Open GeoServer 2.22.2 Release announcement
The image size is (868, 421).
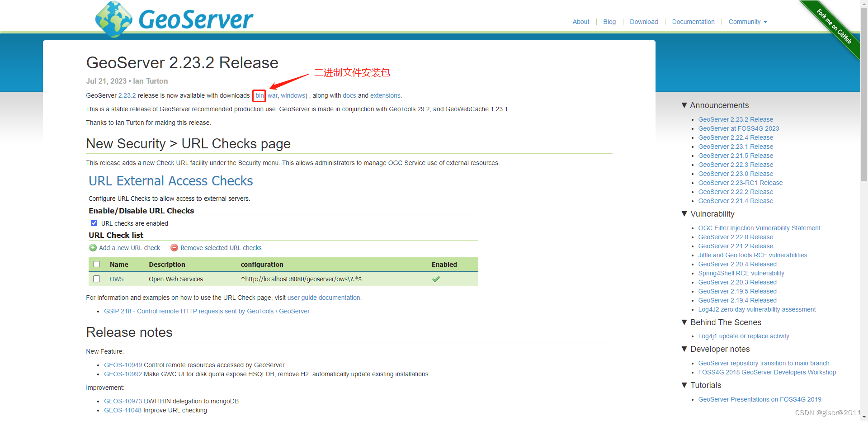click(x=736, y=192)
